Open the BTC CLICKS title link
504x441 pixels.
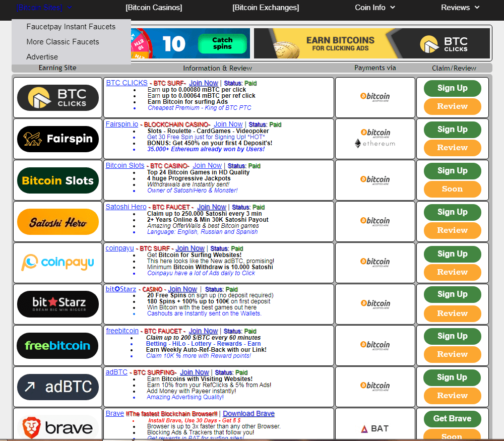127,83
